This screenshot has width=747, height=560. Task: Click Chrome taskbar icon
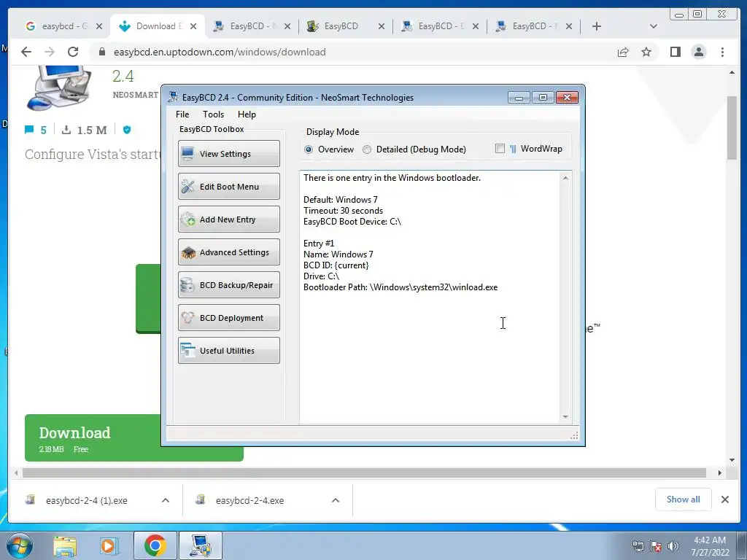pos(155,545)
